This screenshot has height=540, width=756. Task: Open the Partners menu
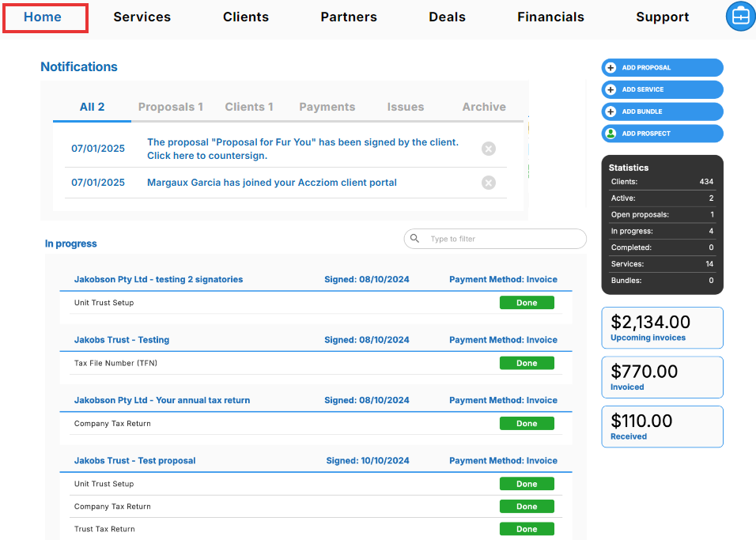click(349, 17)
